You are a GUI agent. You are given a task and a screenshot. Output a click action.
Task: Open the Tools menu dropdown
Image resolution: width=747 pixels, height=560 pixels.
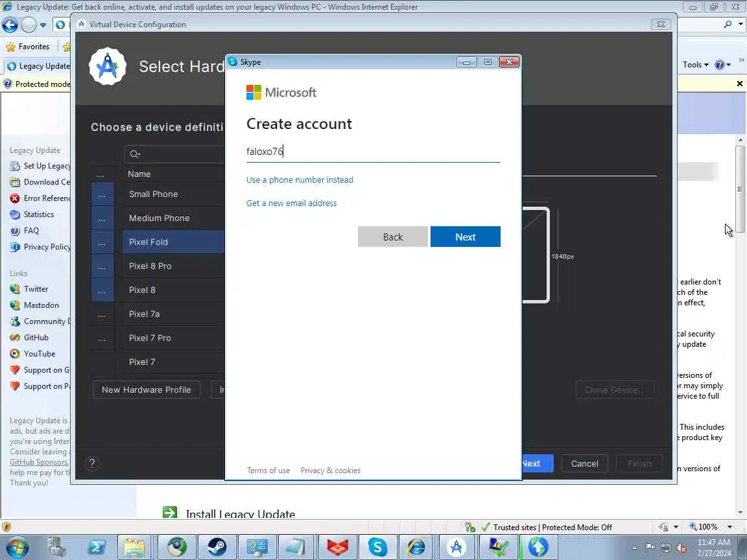(x=695, y=65)
